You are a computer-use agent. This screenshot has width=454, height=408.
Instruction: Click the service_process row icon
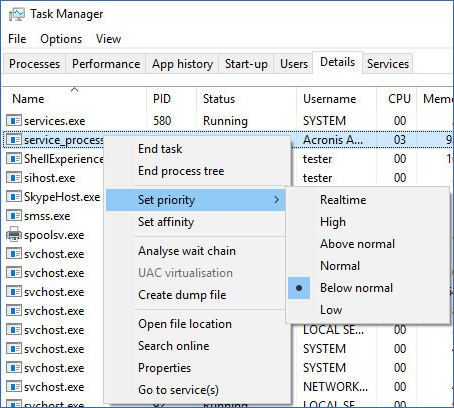pyautogui.click(x=14, y=140)
